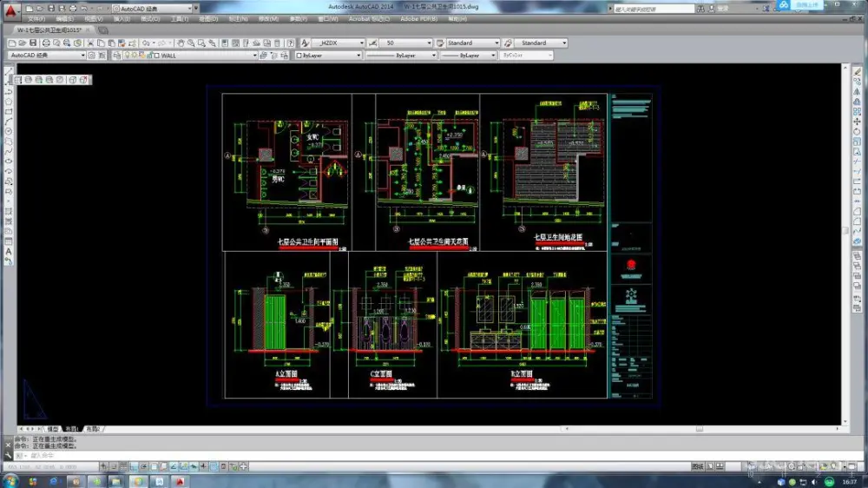Viewport: 868px width, 488px height.
Task: Click the Undo arrow in standard toolbar
Action: click(145, 43)
